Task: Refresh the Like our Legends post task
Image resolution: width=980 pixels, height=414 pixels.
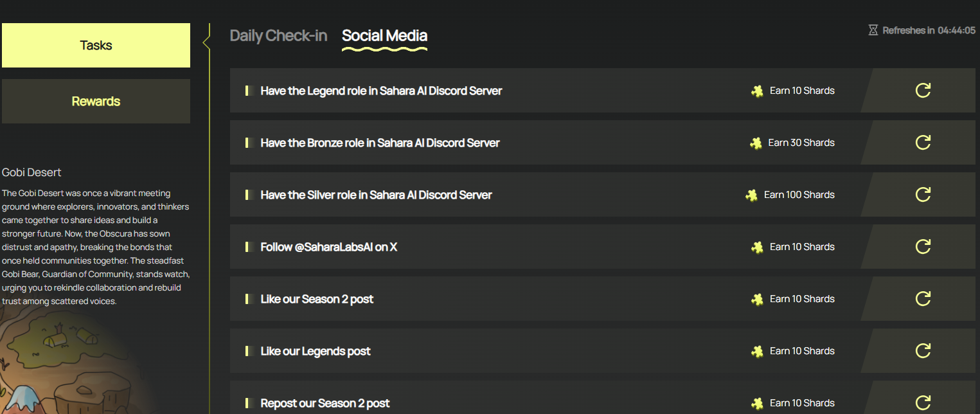Action: pyautogui.click(x=923, y=351)
